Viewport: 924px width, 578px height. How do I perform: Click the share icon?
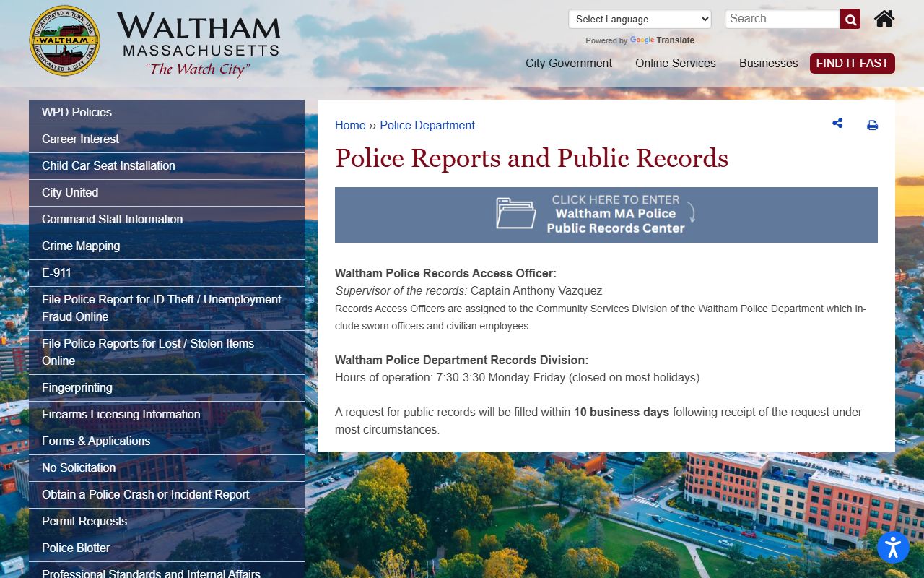point(837,124)
